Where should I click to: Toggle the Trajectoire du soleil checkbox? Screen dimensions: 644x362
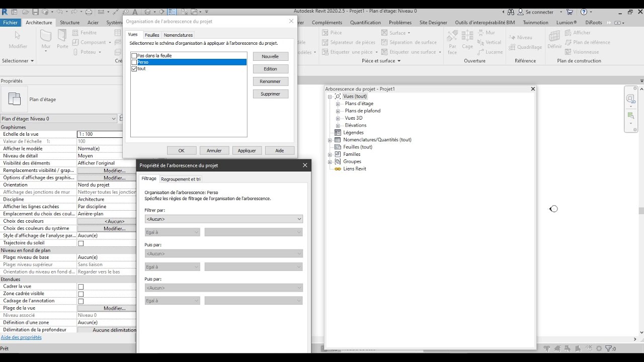tap(80, 243)
